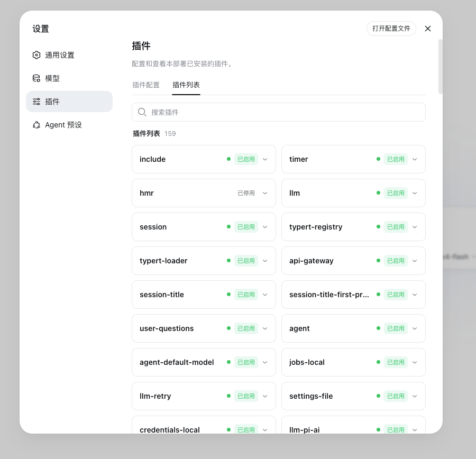
Task: Expand the llm plugin card
Action: pyautogui.click(x=415, y=193)
